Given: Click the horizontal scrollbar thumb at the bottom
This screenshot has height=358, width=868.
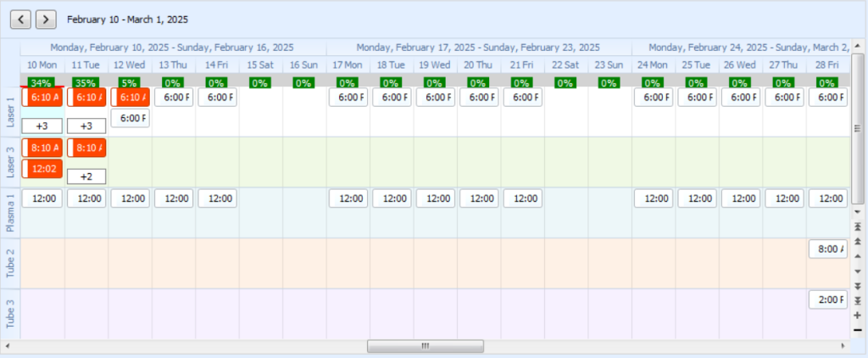Looking at the screenshot, I should (425, 346).
